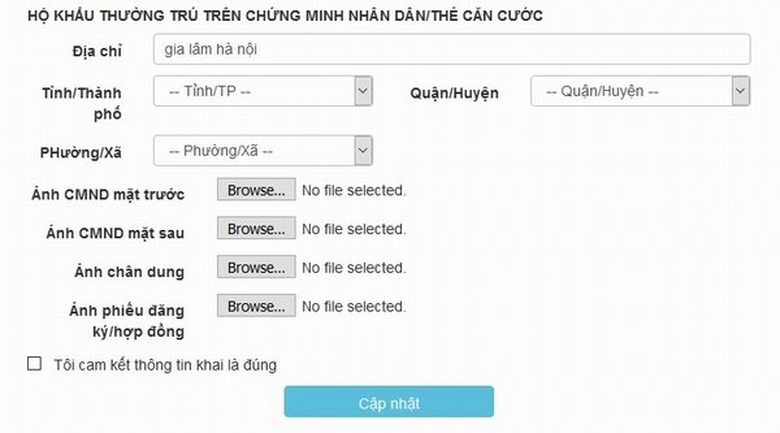Click the Quận/Huyện label text
This screenshot has height=433, width=780.
[x=454, y=93]
